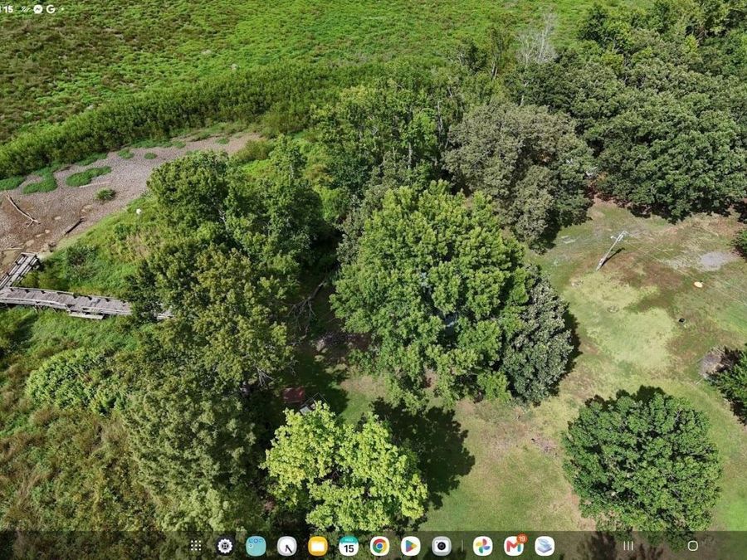Open Google Photos pinwheel icon

pos(482,546)
